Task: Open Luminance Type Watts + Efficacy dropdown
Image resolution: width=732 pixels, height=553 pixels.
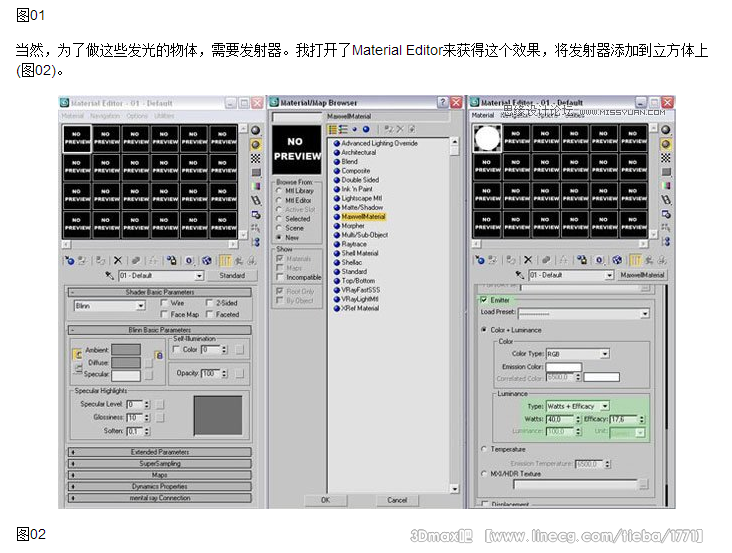Action: click(605, 406)
